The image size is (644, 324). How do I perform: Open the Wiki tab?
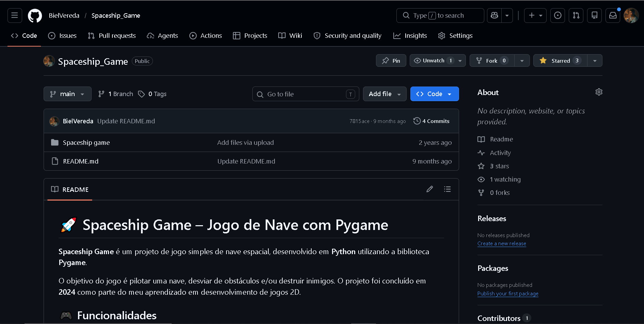coord(290,36)
